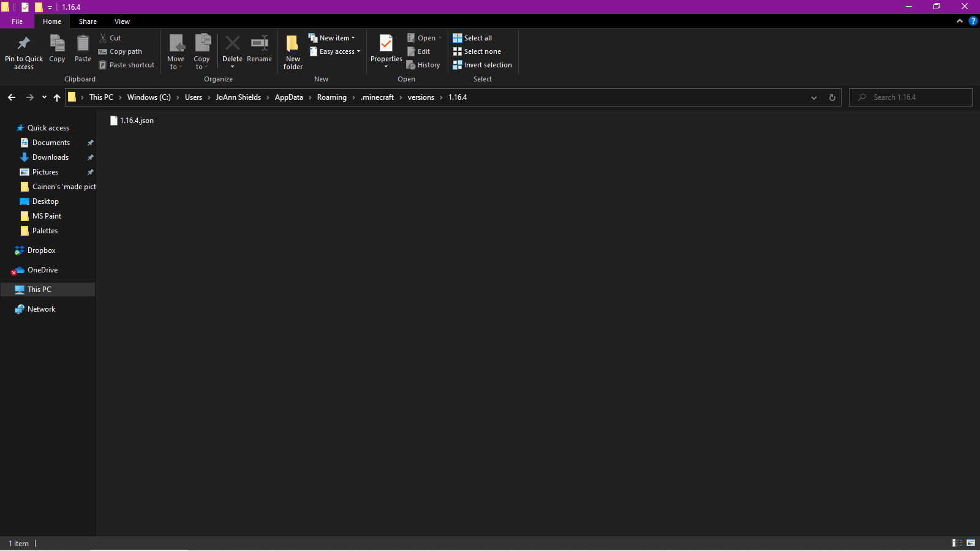Go back to previous folder

12,97
